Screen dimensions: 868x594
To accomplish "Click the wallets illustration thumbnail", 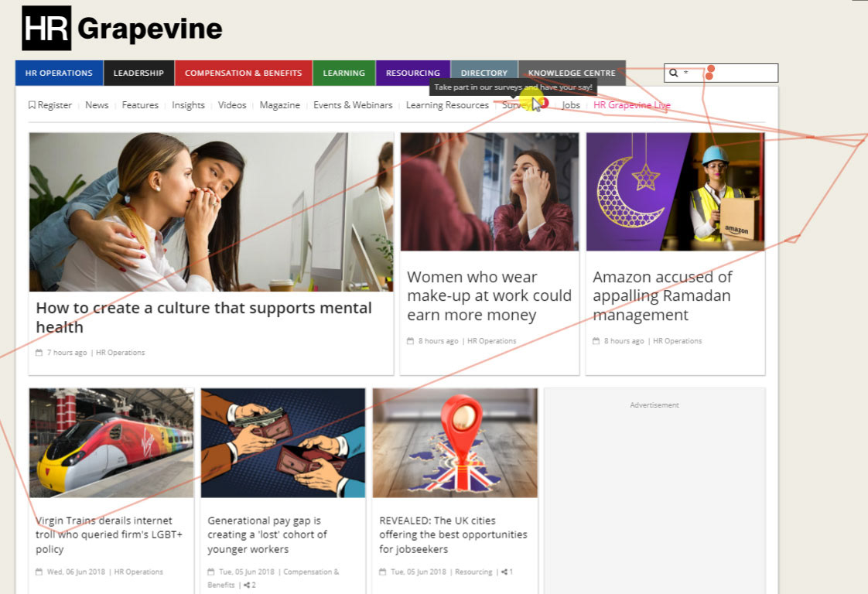I will click(x=283, y=443).
